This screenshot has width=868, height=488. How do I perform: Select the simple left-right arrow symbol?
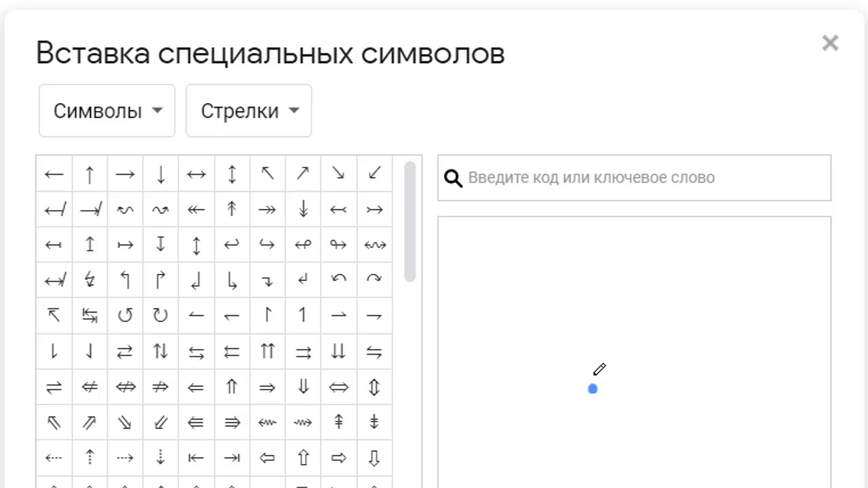[x=196, y=174]
